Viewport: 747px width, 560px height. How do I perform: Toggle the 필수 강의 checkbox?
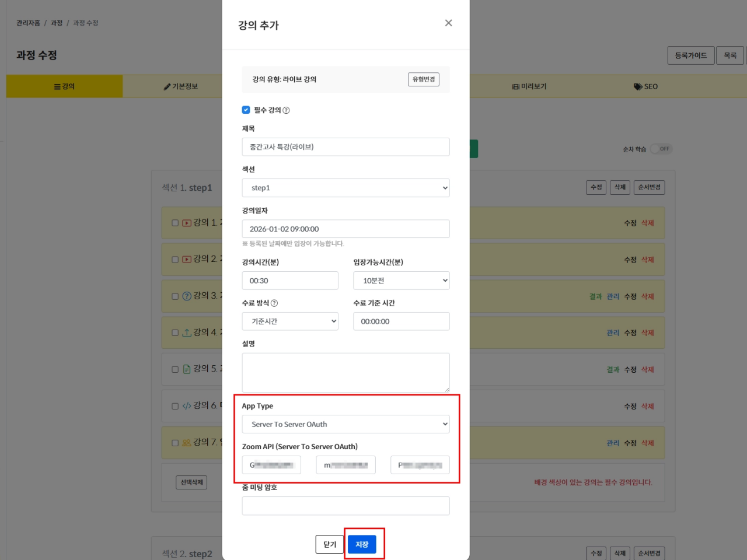246,110
